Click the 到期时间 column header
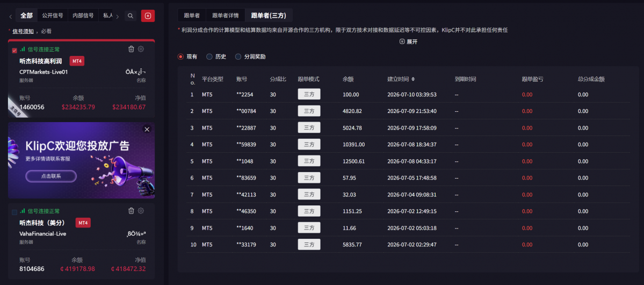The image size is (644, 285). click(465, 79)
